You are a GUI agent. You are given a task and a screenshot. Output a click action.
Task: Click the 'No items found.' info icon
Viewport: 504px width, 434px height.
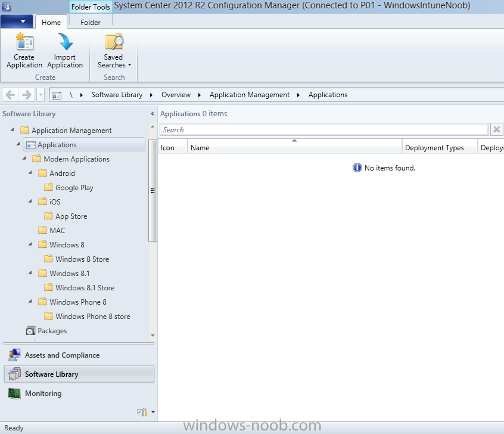click(x=357, y=168)
